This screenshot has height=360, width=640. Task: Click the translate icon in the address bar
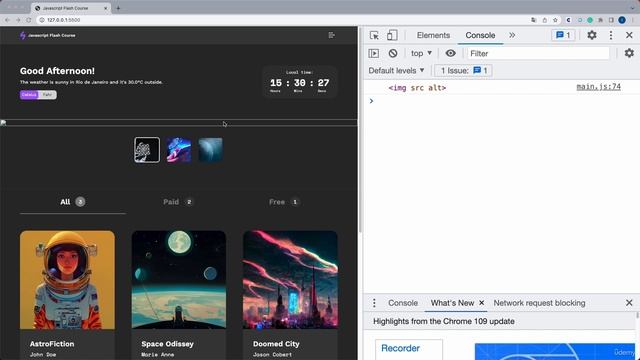pyautogui.click(x=534, y=20)
